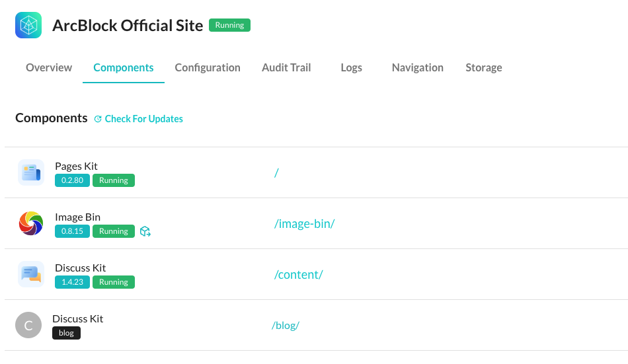
Task: Follow the /content/ path link
Action: [x=298, y=275]
